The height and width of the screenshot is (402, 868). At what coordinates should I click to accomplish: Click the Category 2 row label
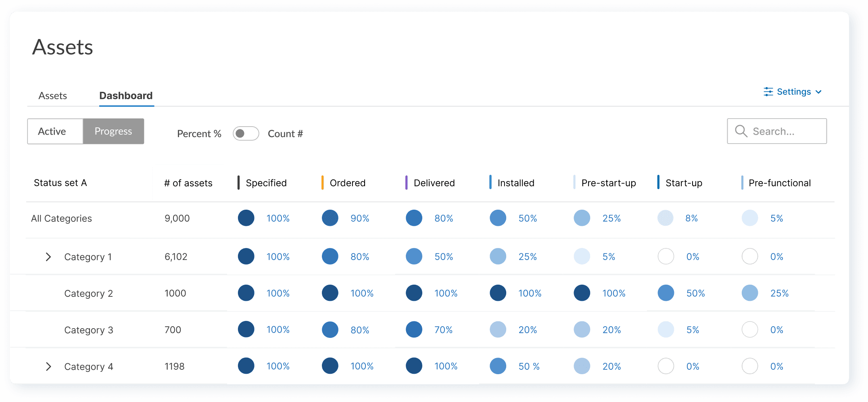pyautogui.click(x=89, y=294)
